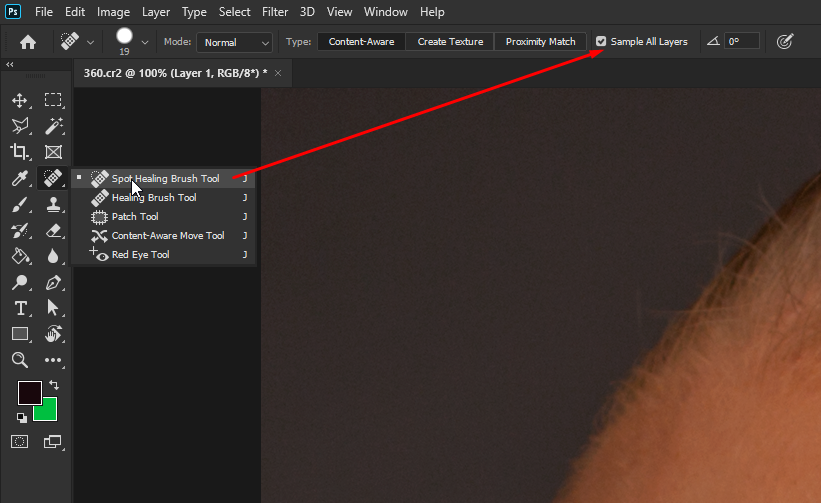Click the brush angle input field
This screenshot has width=821, height=503.
[742, 41]
